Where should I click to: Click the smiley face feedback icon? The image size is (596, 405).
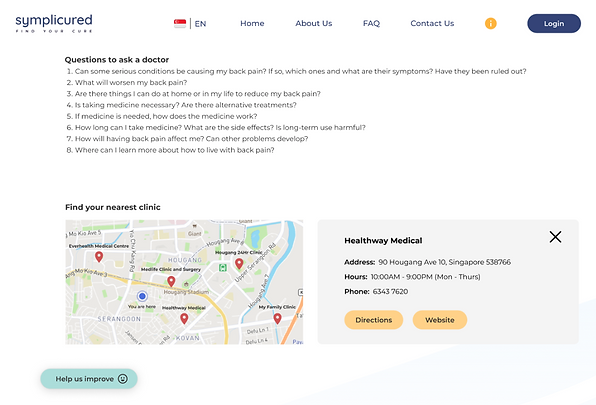pos(123,379)
